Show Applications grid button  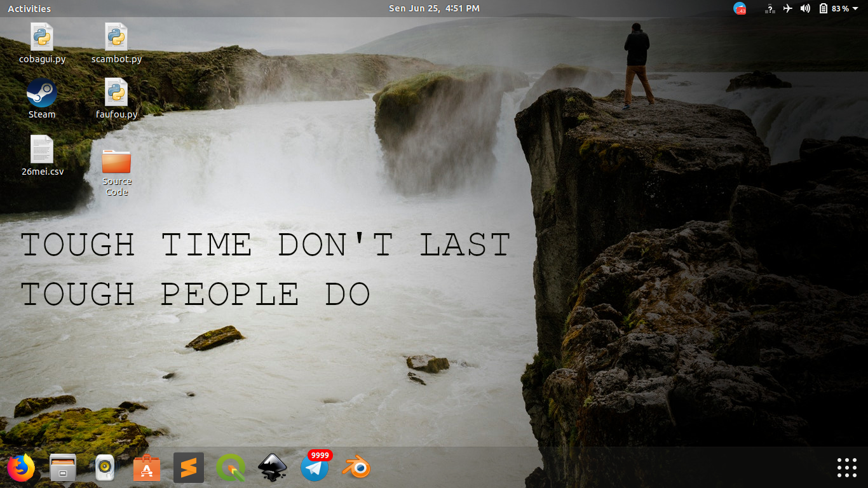pyautogui.click(x=847, y=468)
